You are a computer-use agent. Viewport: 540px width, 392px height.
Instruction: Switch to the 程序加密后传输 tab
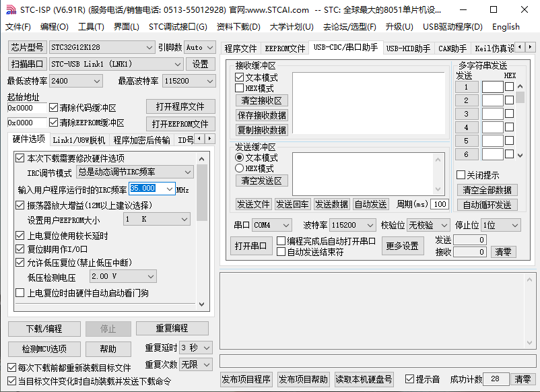141,140
